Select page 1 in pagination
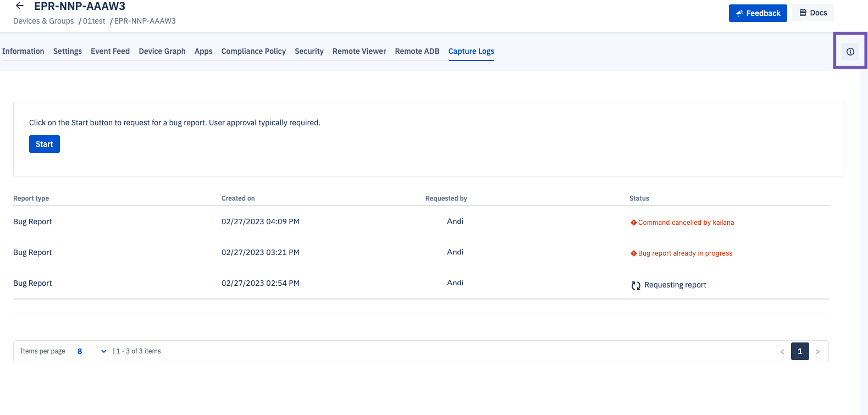The image size is (868, 415). (800, 351)
